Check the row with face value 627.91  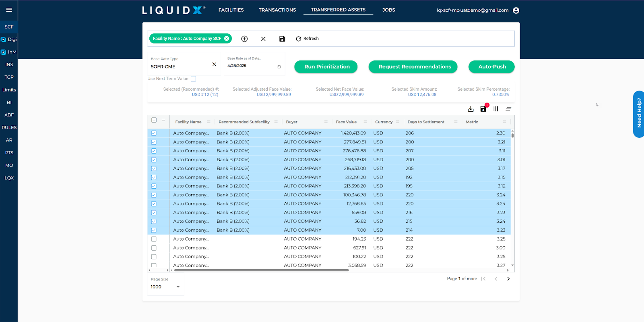[x=154, y=248]
